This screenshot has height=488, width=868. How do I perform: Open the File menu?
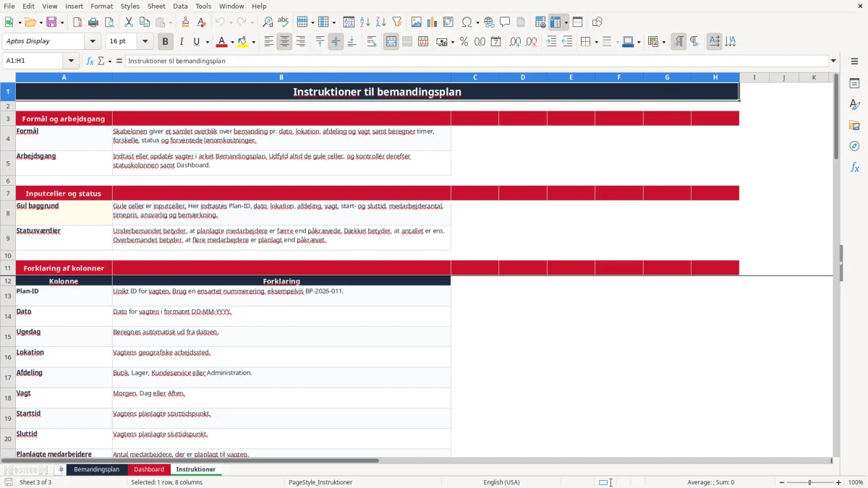pos(9,6)
